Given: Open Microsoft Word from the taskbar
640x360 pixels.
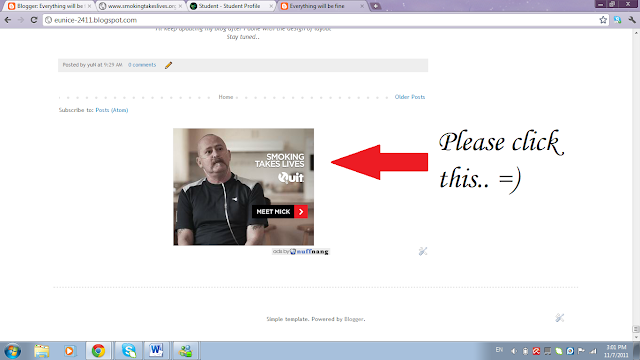Looking at the screenshot, I should (x=156, y=351).
